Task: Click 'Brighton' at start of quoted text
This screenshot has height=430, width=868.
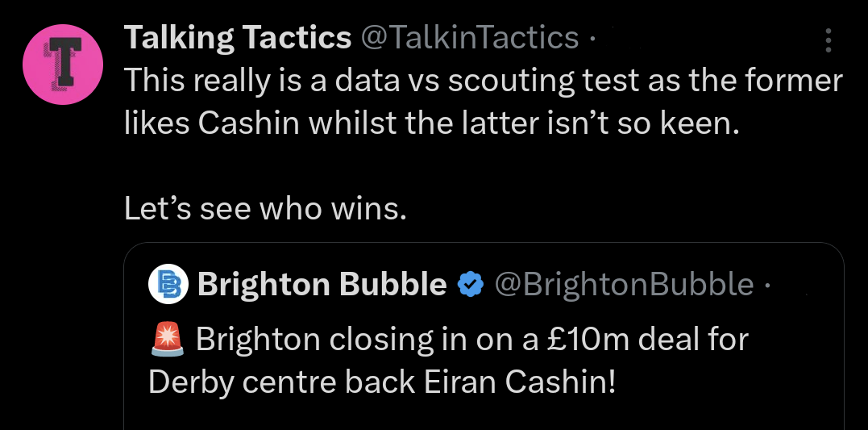Action: [258, 340]
